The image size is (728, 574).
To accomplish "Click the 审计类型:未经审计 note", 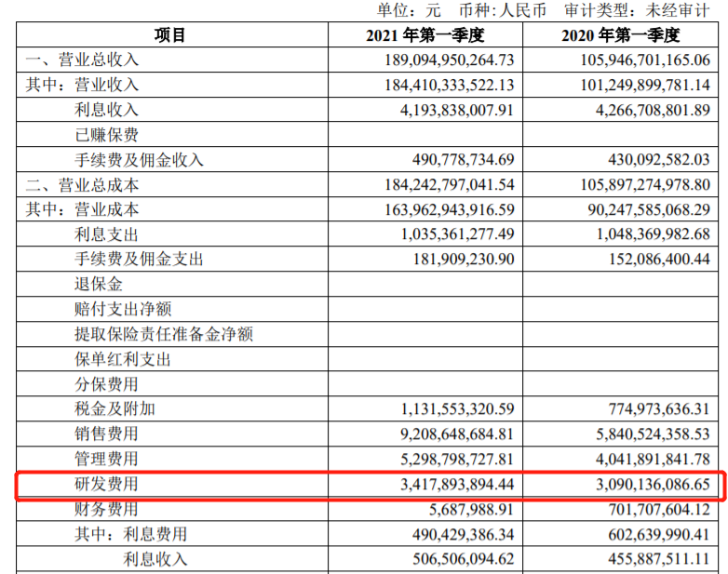I will [637, 9].
